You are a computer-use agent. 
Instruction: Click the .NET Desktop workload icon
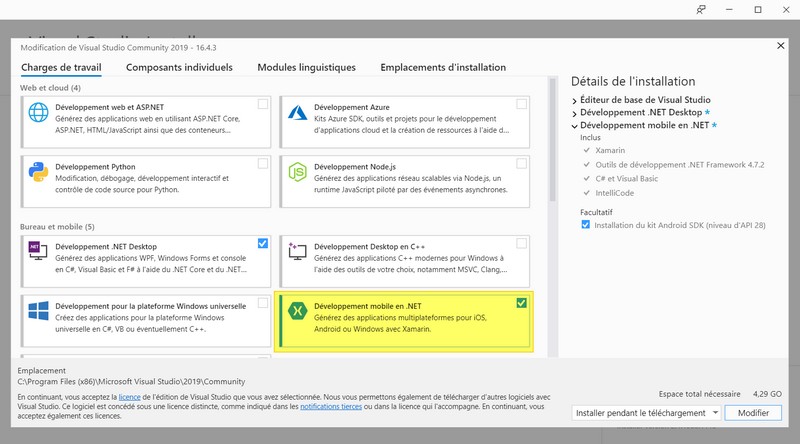(39, 253)
